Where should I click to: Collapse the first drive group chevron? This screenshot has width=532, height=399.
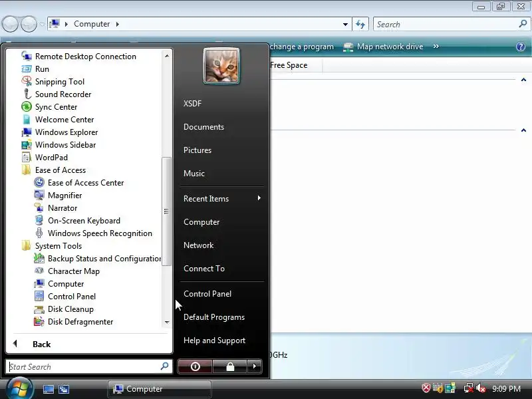(523, 80)
